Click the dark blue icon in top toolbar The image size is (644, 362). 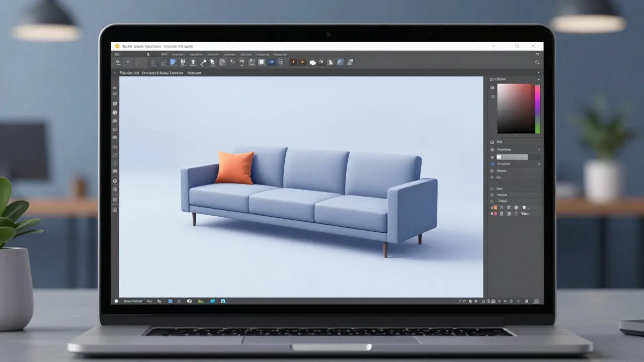click(272, 62)
